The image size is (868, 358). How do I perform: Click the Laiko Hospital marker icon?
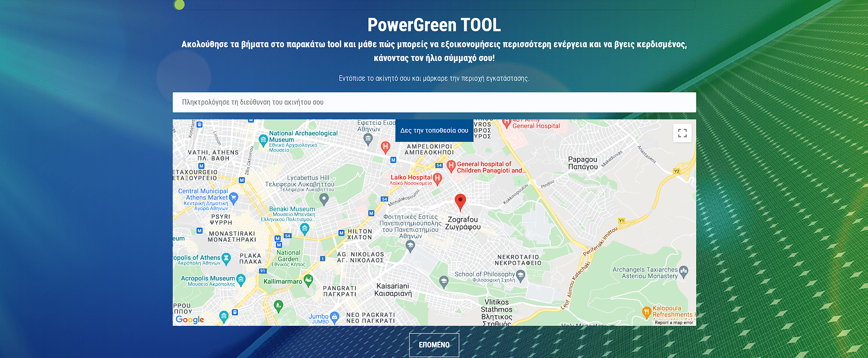[438, 178]
